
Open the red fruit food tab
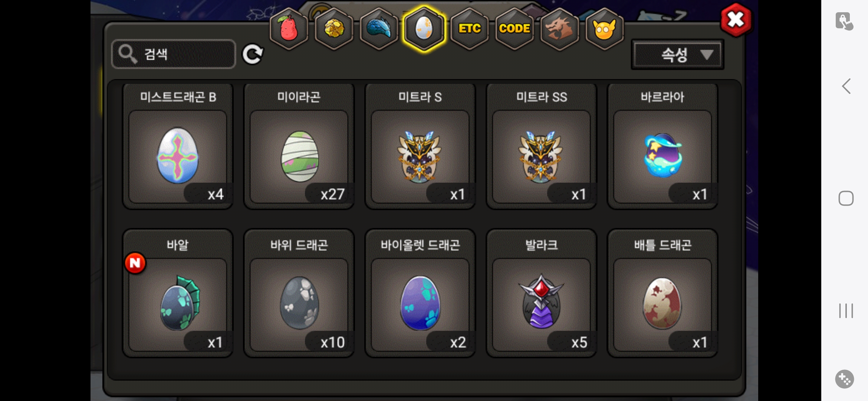coord(289,29)
